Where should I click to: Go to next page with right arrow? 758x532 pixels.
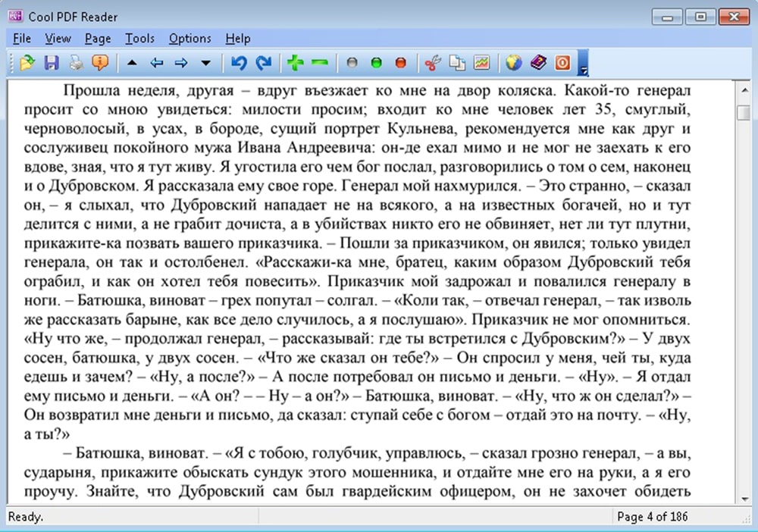181,64
